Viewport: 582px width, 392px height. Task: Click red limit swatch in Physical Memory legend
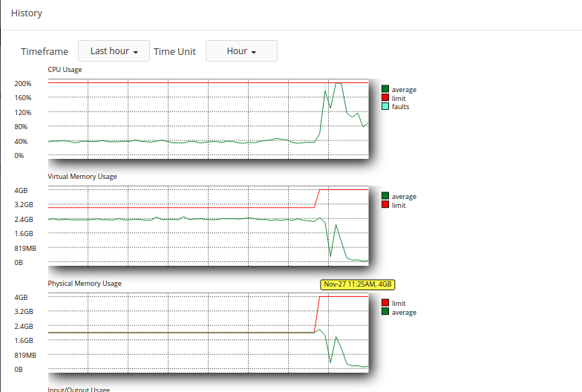point(385,303)
